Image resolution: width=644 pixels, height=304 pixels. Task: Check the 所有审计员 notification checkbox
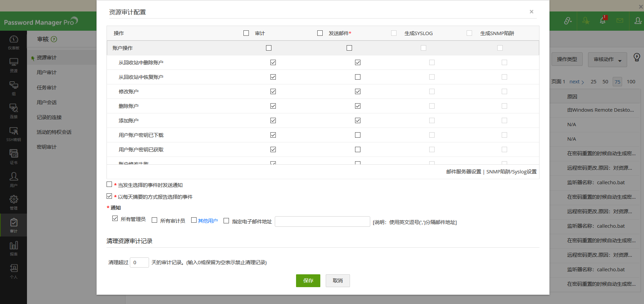point(154,220)
